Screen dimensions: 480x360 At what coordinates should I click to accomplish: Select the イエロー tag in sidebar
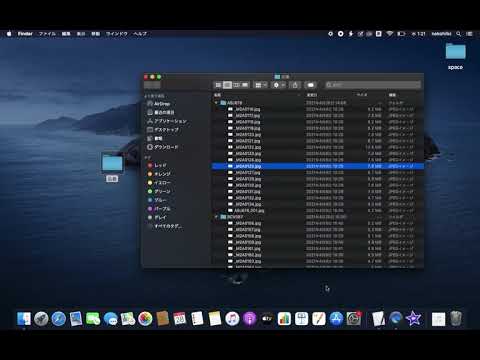(x=159, y=183)
